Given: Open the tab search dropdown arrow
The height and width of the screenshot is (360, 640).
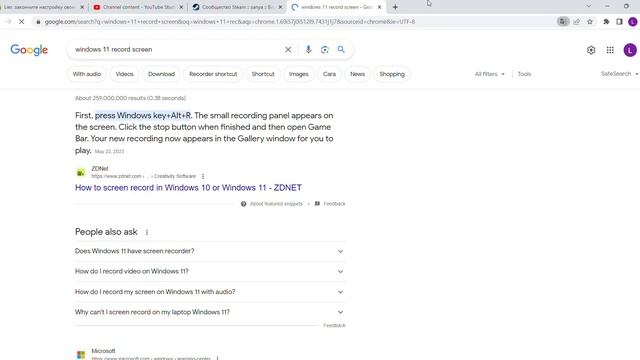Looking at the screenshot, I should pyautogui.click(x=589, y=6).
